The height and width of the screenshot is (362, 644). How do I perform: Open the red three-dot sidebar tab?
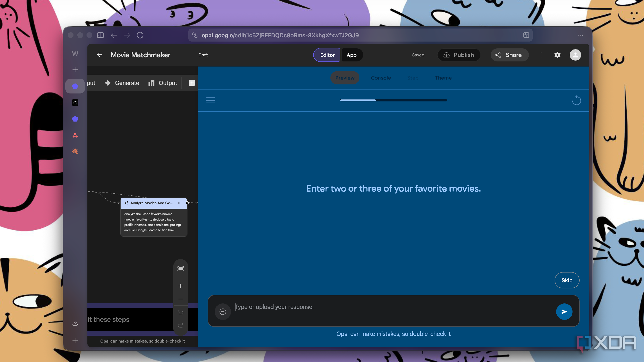click(x=75, y=135)
